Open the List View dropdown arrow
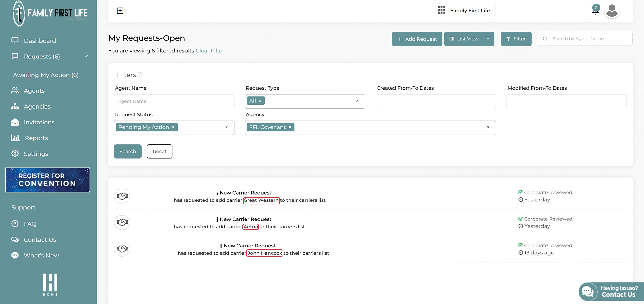The image size is (644, 304). [488, 38]
